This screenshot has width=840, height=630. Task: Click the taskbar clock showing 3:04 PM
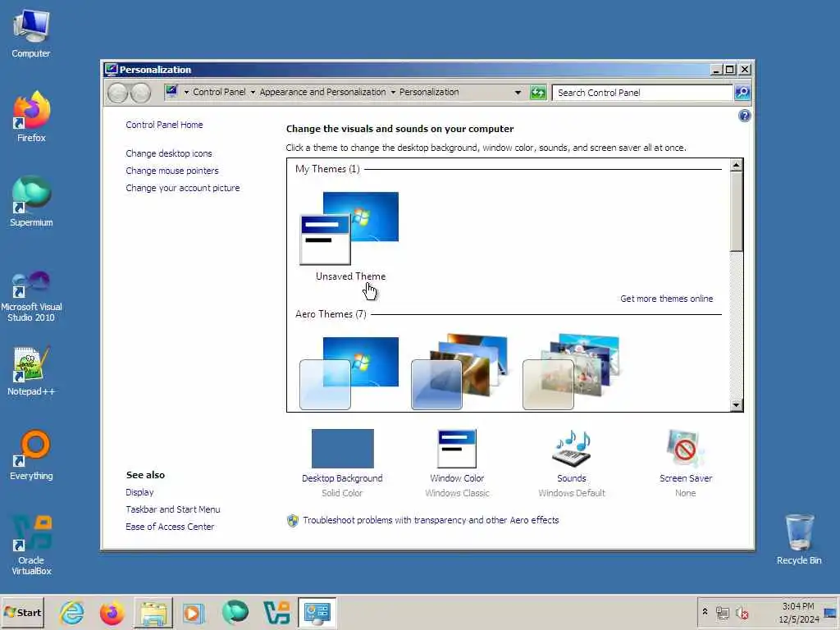point(798,613)
